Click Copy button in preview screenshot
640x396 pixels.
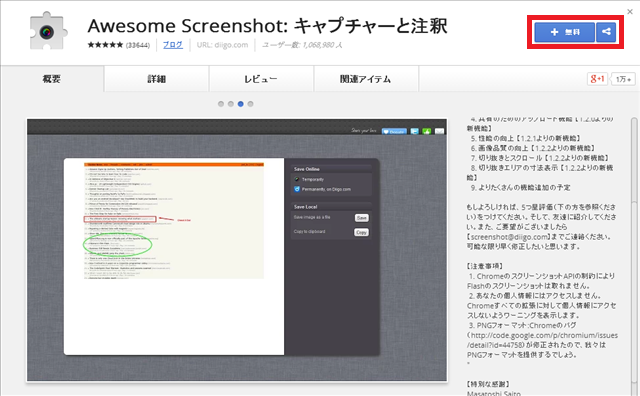click(x=361, y=232)
